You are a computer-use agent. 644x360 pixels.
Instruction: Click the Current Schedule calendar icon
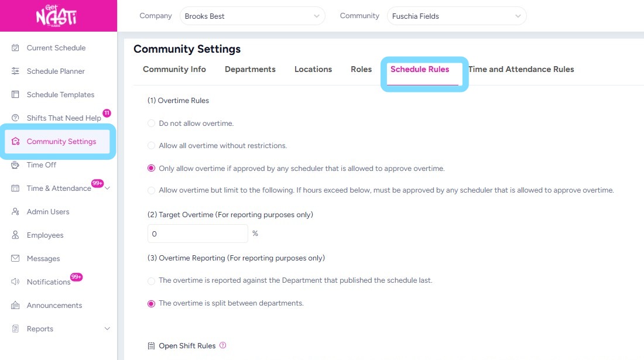(15, 48)
